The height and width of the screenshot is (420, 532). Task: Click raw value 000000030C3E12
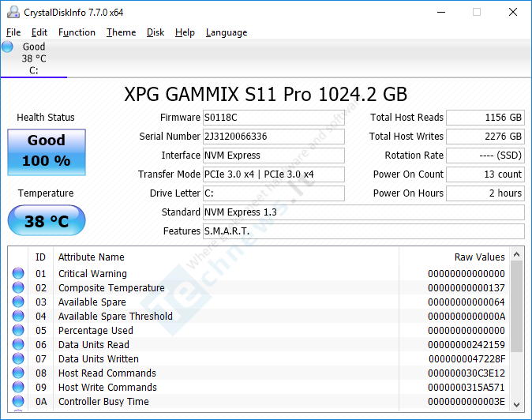(466, 373)
